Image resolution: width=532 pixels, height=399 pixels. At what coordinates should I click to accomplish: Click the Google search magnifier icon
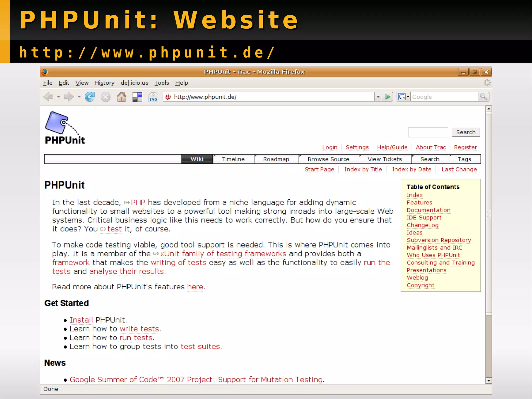483,97
